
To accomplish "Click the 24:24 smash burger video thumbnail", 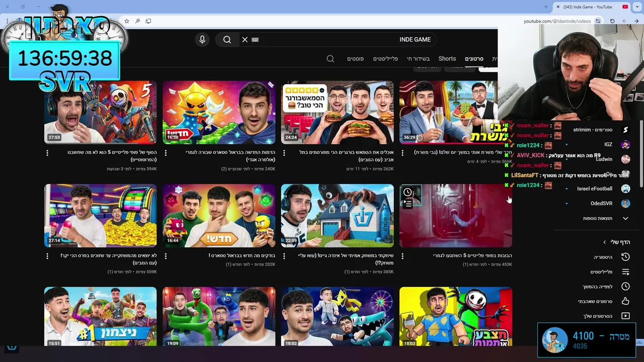I will [x=337, y=113].
